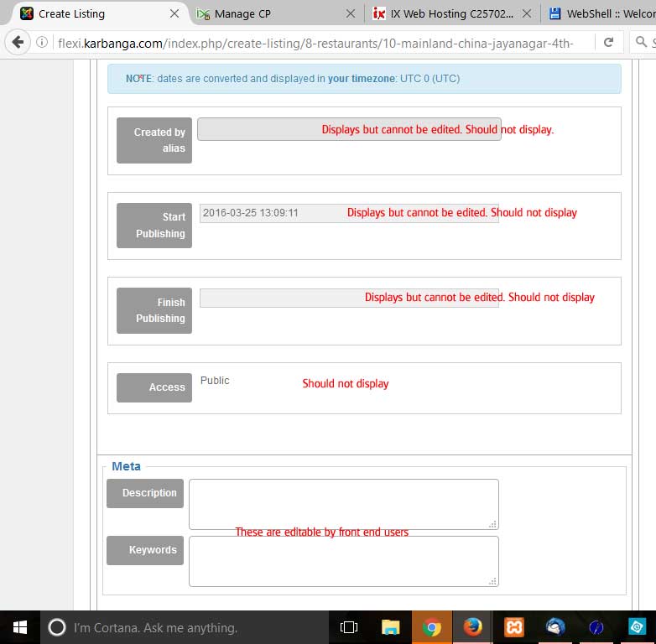Open the WebShell browser tab

(600, 13)
